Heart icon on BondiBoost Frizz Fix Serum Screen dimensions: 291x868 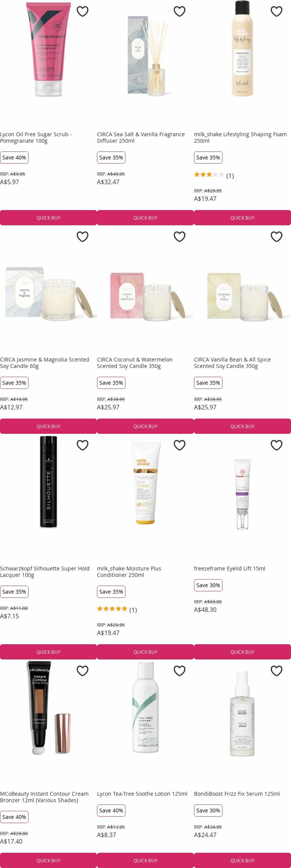277,671
